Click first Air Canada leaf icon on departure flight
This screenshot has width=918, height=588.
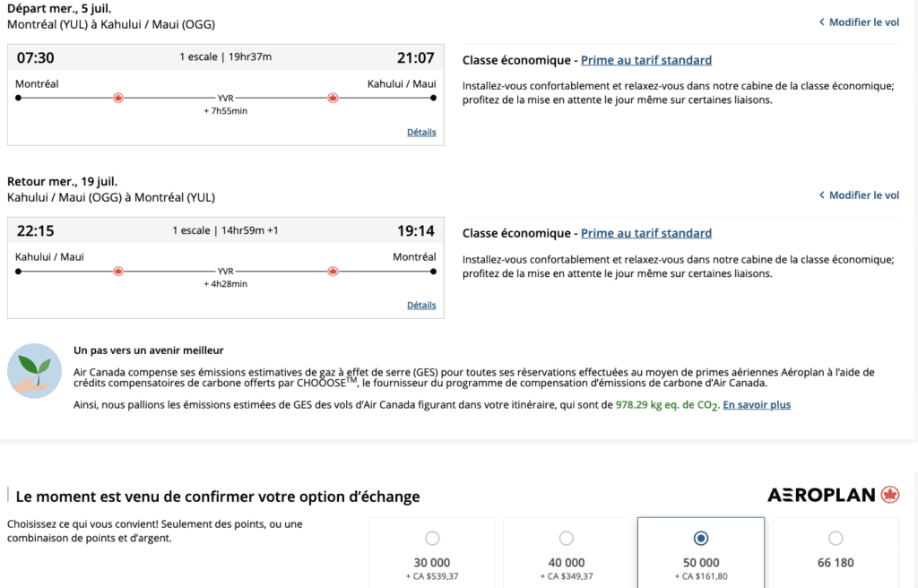(118, 98)
